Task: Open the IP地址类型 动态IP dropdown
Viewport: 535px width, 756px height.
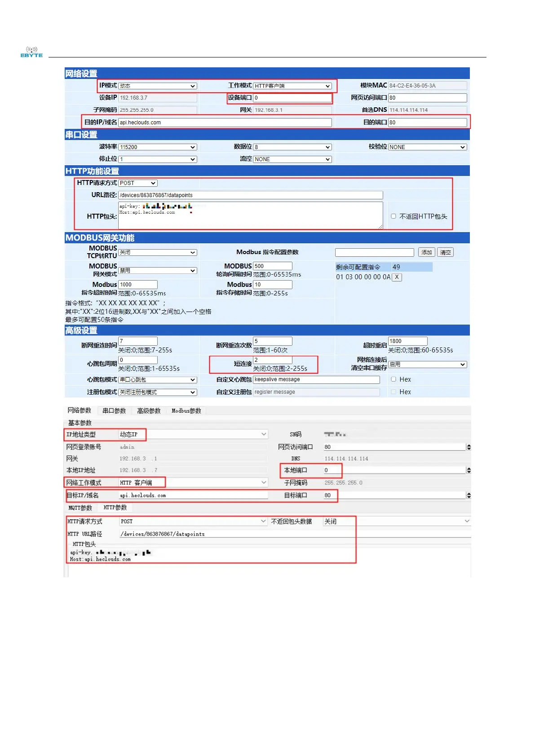Action: click(193, 434)
